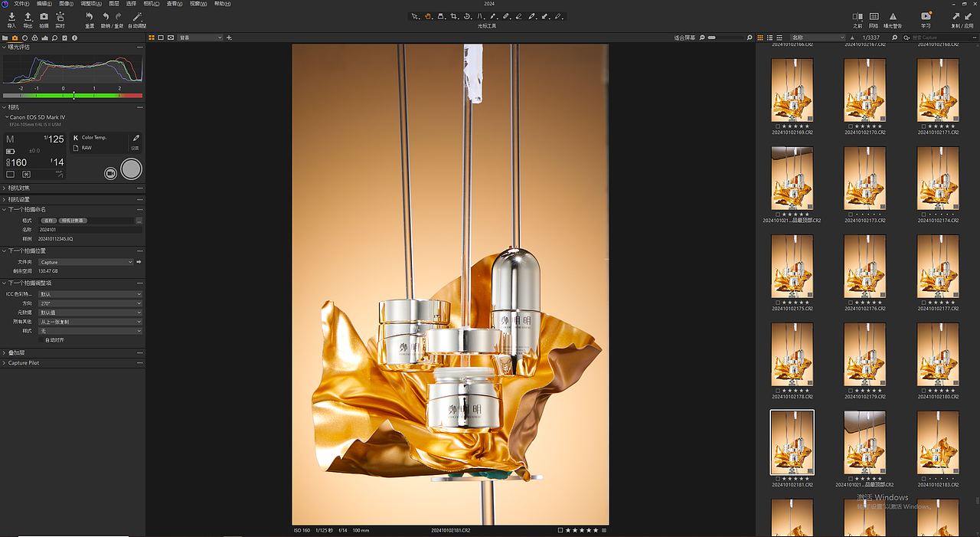Collapse the 曝光评估 panel
The image size is (980, 537).
[4, 47]
